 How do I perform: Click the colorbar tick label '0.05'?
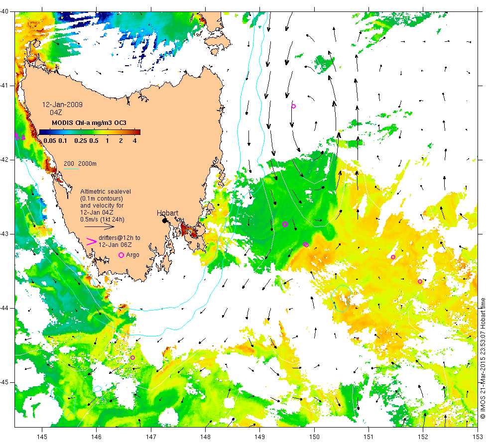pyautogui.click(x=50, y=141)
